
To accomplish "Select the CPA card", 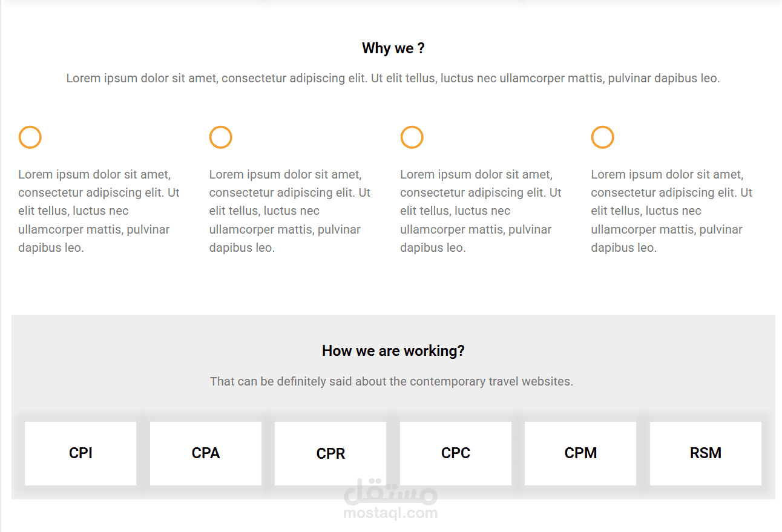I will (206, 453).
